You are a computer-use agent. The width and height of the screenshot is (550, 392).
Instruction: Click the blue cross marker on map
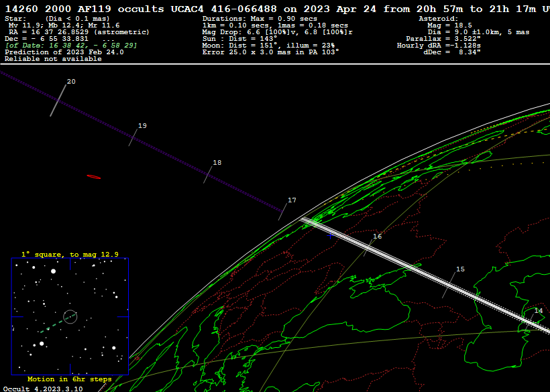click(x=330, y=236)
